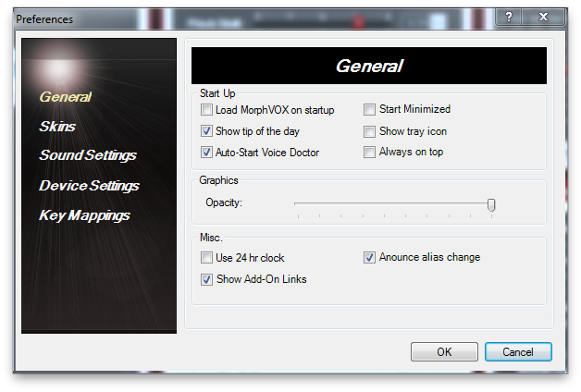The width and height of the screenshot is (581, 392).
Task: Check Use 24 hr clock
Action: click(x=206, y=257)
